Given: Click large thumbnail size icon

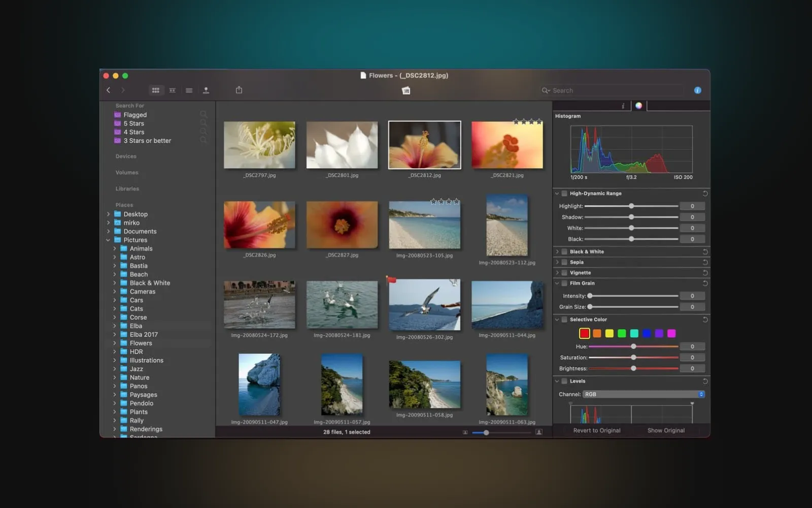Looking at the screenshot, I should (539, 432).
